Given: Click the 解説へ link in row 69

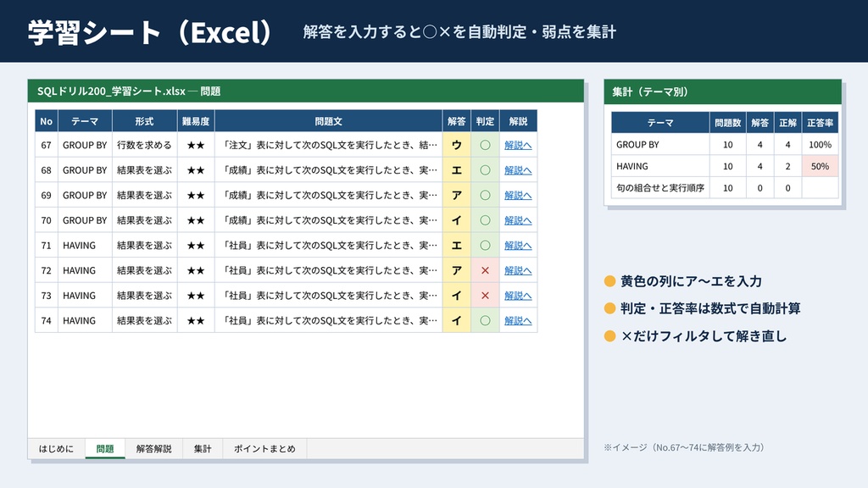Looking at the screenshot, I should click(x=518, y=196).
